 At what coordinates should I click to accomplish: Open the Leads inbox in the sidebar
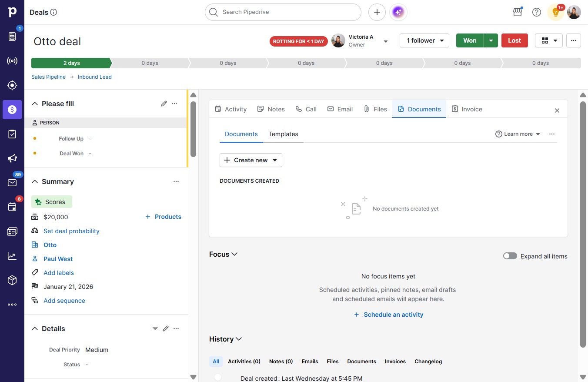(12, 37)
